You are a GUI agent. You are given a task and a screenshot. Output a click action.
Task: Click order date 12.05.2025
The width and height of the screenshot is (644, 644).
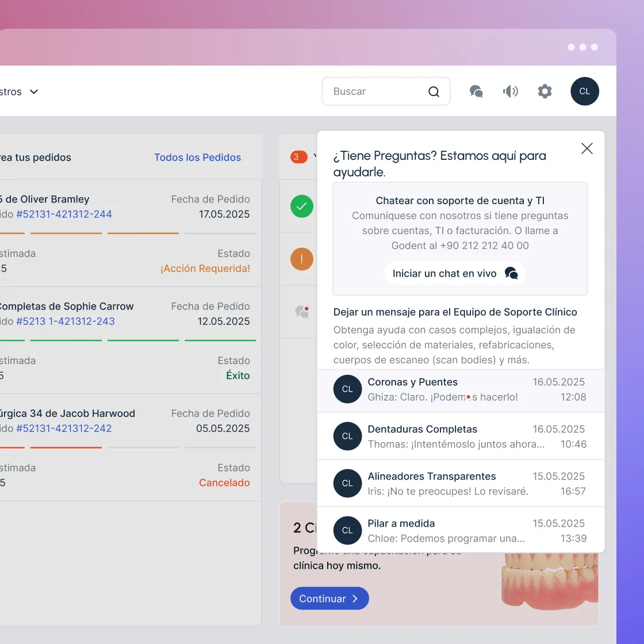pos(224,321)
